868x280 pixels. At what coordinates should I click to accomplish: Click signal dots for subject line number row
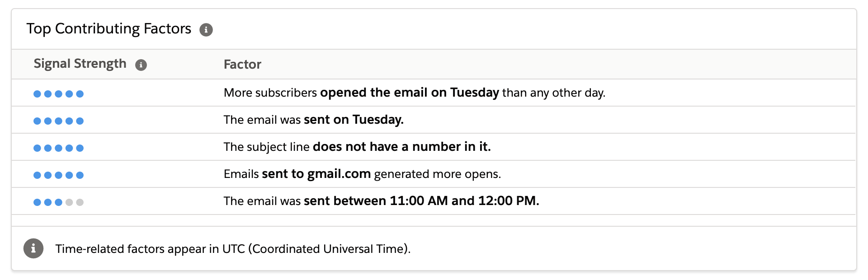click(x=58, y=148)
